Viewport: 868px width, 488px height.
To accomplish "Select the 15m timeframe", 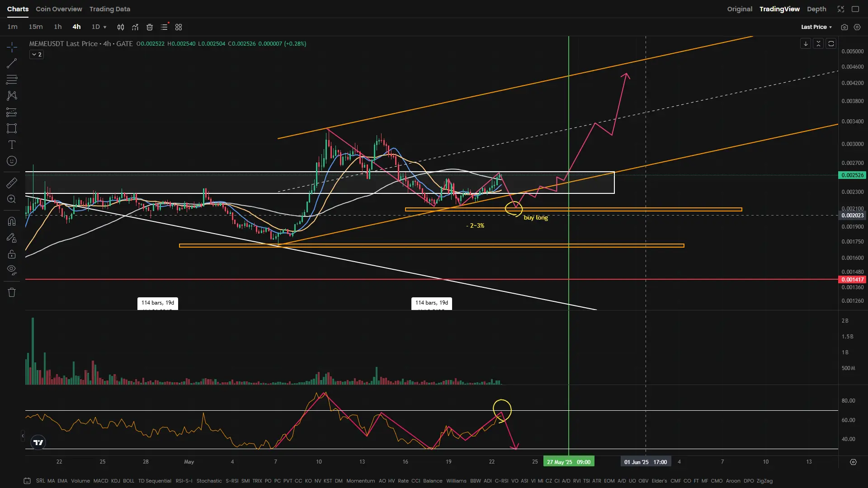I will click(36, 27).
